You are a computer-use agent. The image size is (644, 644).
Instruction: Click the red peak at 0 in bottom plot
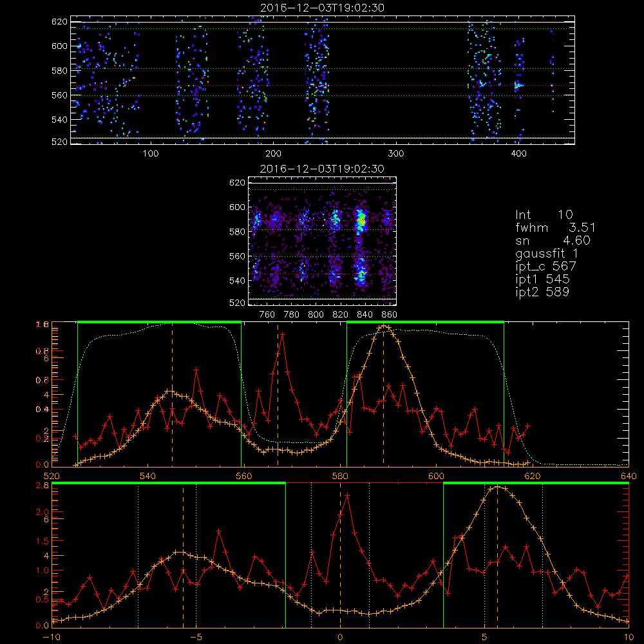coord(348,496)
